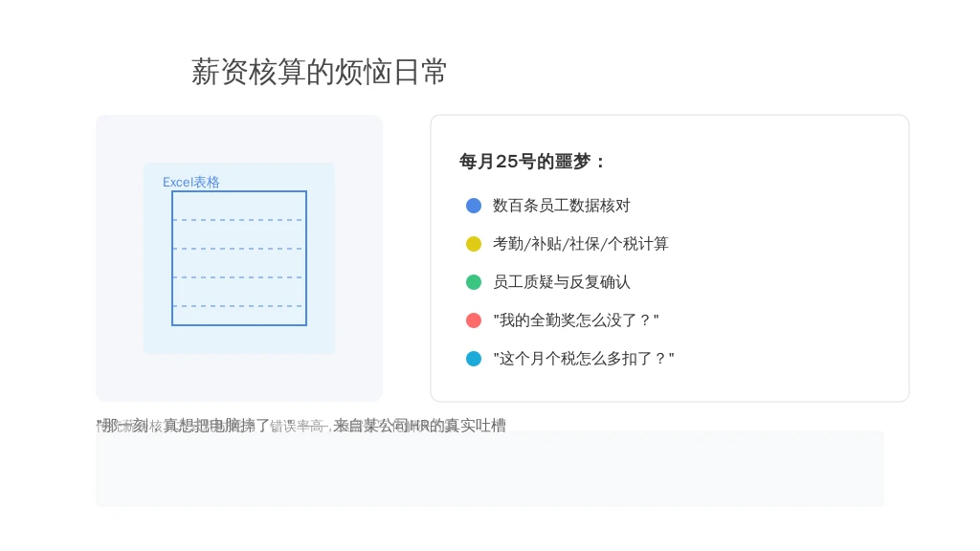
Task: Select the heading 每月25号的噩梦
Action: [x=532, y=161]
